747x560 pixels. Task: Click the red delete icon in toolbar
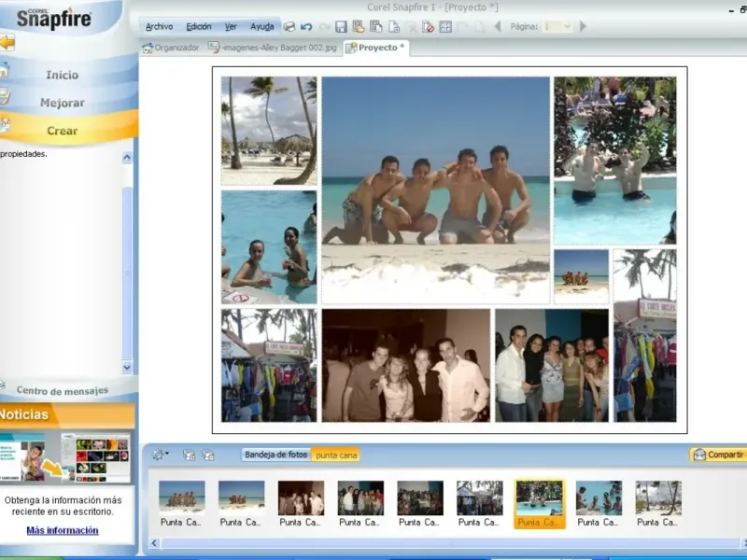point(428,27)
